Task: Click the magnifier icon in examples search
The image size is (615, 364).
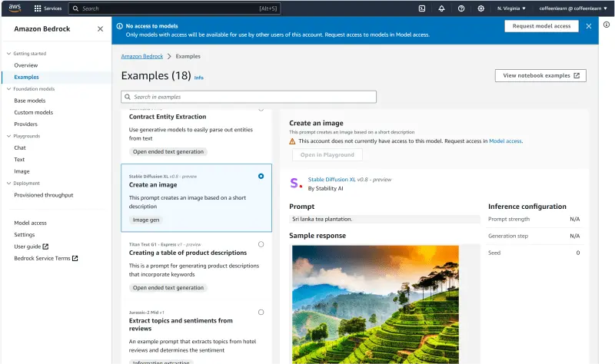Action: [x=128, y=97]
